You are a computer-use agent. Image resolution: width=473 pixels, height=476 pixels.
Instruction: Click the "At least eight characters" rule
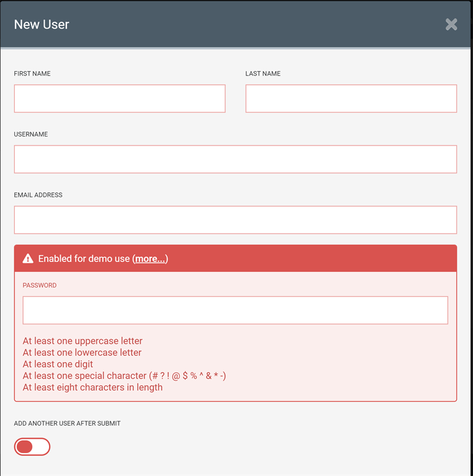[92, 387]
